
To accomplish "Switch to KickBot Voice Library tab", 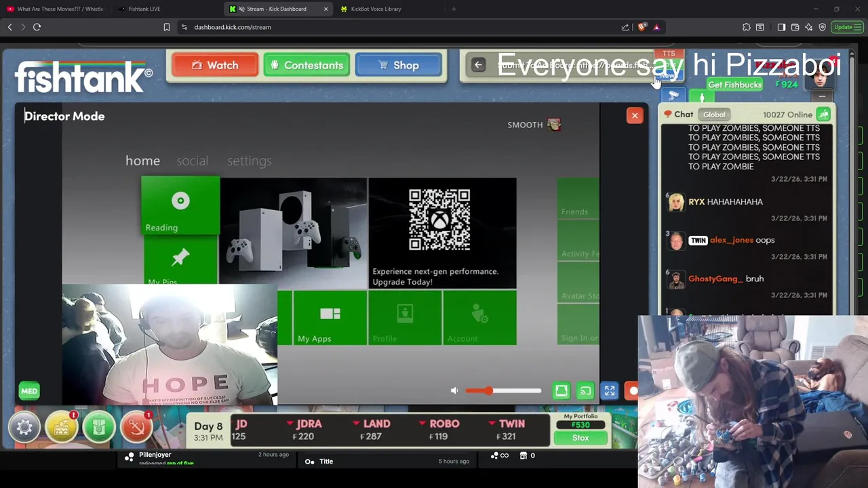I will (x=376, y=9).
